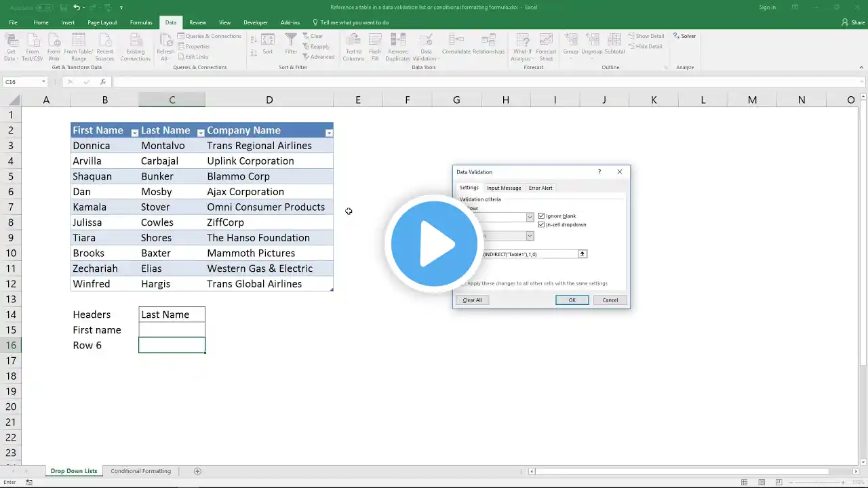The image size is (868, 488).
Task: Open the Conditional Formatting sheet tab
Action: 140,471
